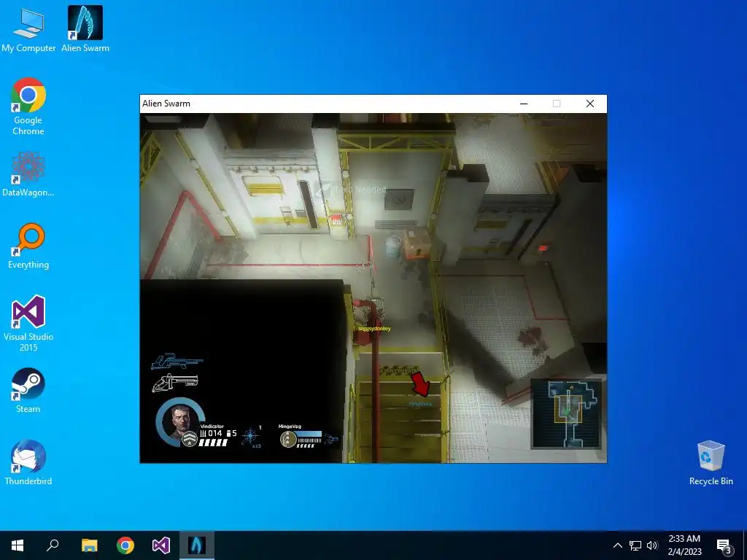Click the MingeVag teammate name label
Viewport: 747px width, 560px height.
click(290, 426)
